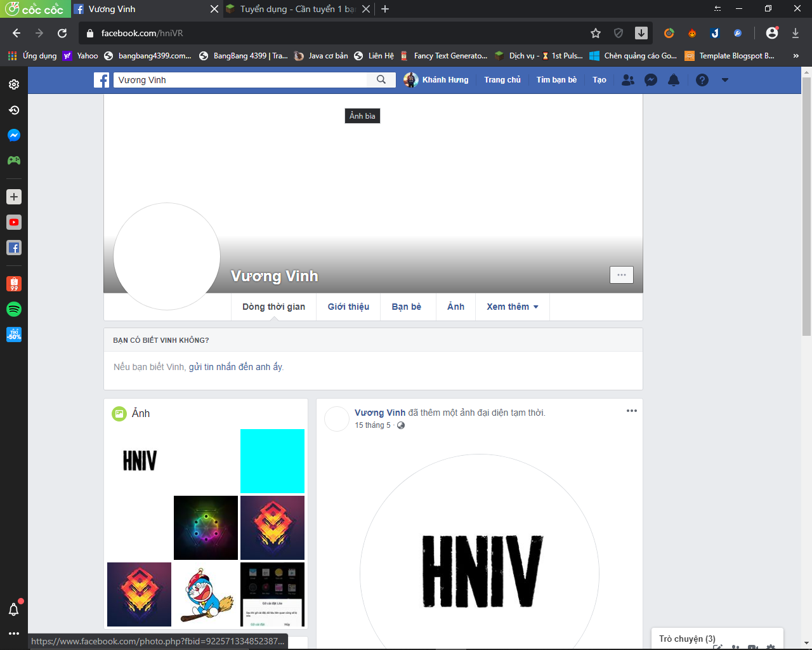Go to Trang chủ home feed
The height and width of the screenshot is (650, 812).
(x=502, y=80)
